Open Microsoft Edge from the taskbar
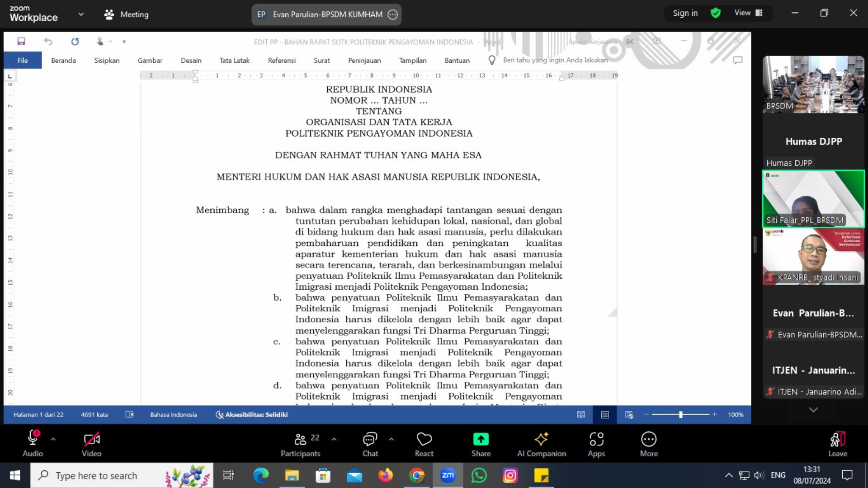This screenshot has height=488, width=868. [x=261, y=475]
